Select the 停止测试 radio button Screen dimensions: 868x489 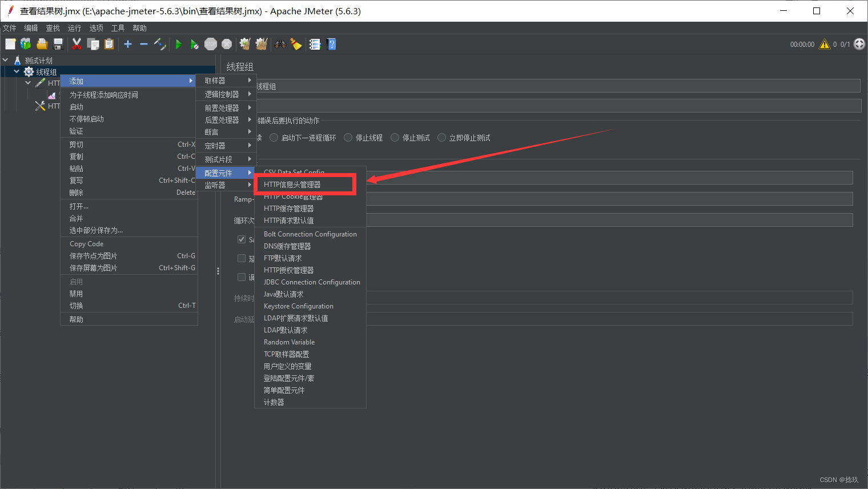click(395, 138)
